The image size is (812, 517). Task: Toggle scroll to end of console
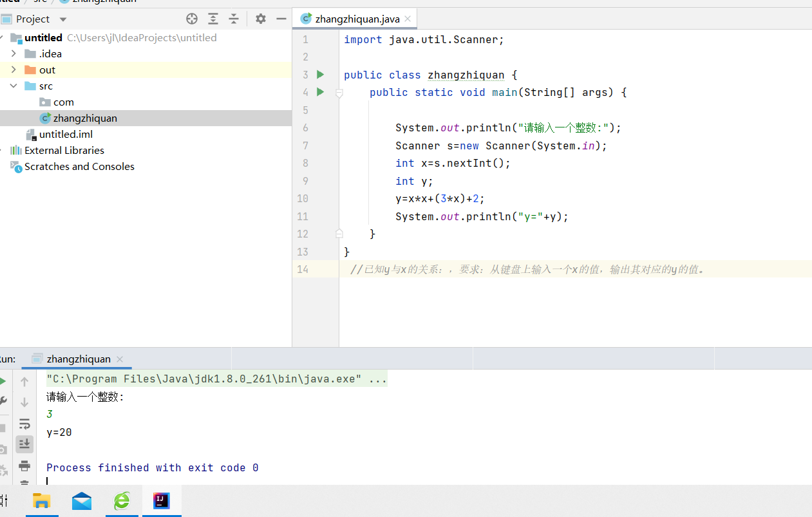pos(24,444)
